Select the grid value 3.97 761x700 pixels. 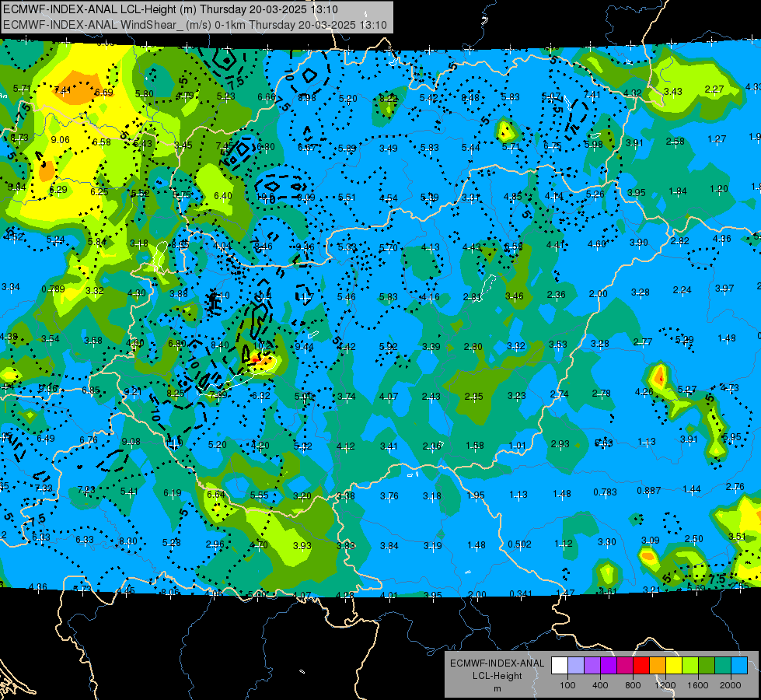coord(724,289)
